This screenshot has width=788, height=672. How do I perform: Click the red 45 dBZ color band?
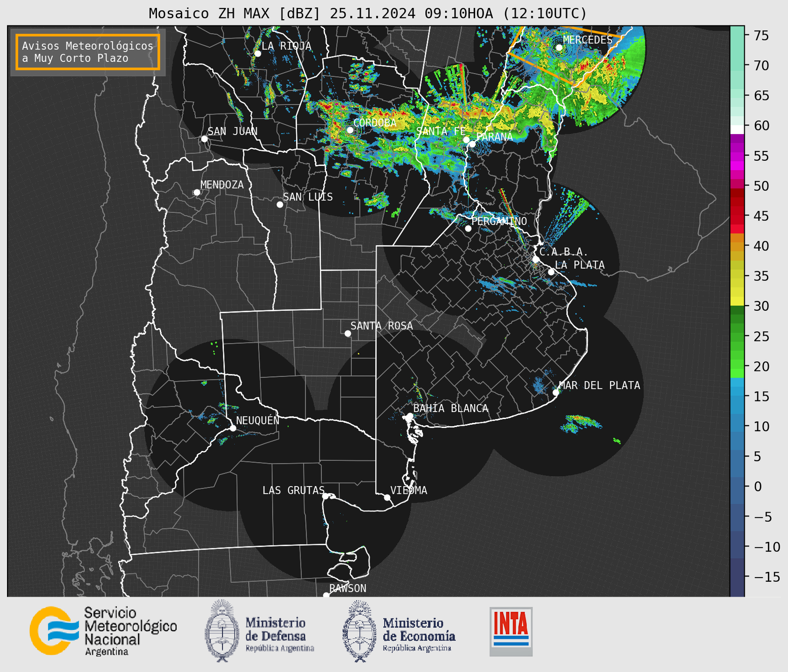pos(737,216)
